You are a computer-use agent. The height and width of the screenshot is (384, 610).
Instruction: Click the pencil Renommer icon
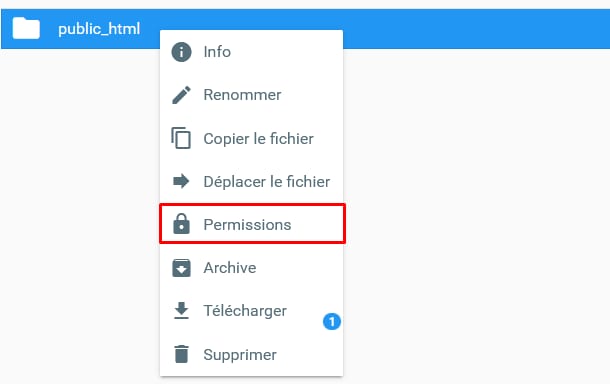point(181,95)
